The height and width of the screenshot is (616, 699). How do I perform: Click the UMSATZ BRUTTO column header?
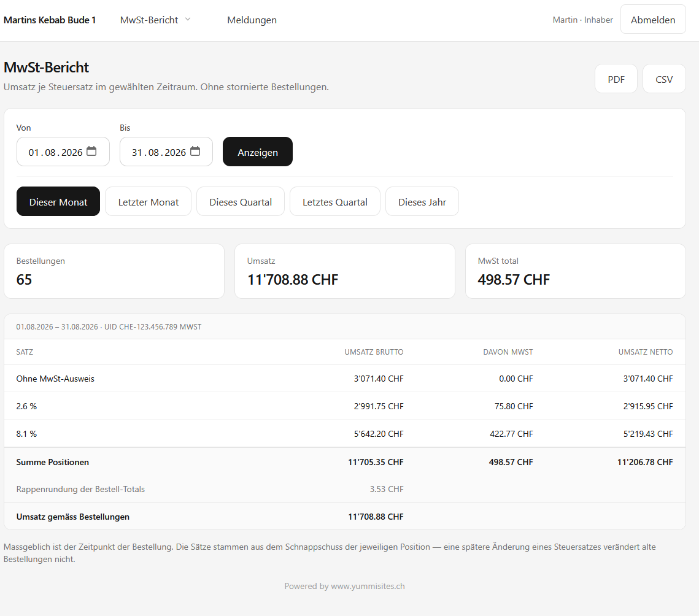[374, 352]
